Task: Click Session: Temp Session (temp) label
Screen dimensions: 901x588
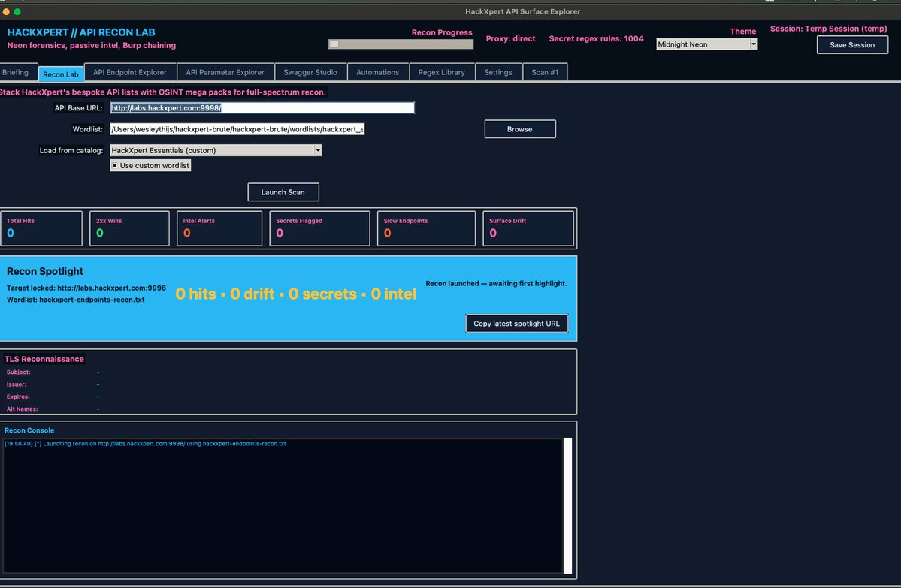Action: [x=829, y=28]
